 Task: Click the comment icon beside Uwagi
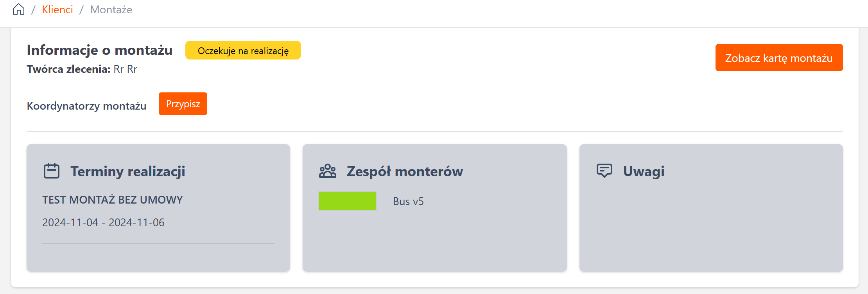604,171
